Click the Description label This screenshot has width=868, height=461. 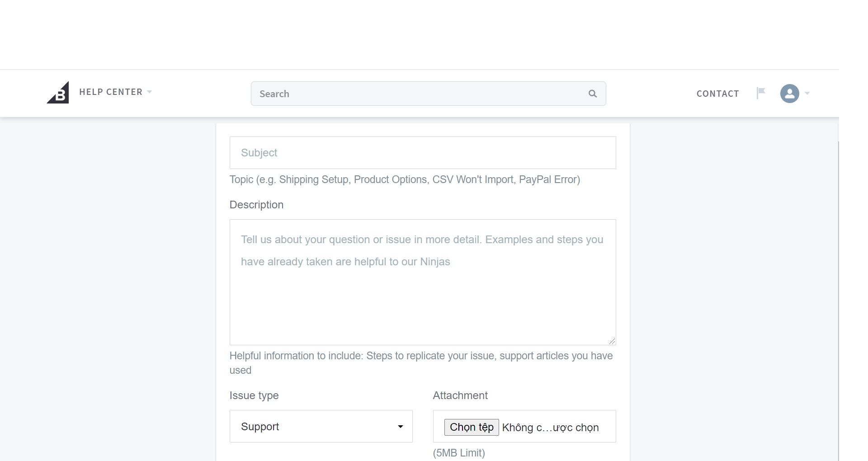pyautogui.click(x=256, y=205)
